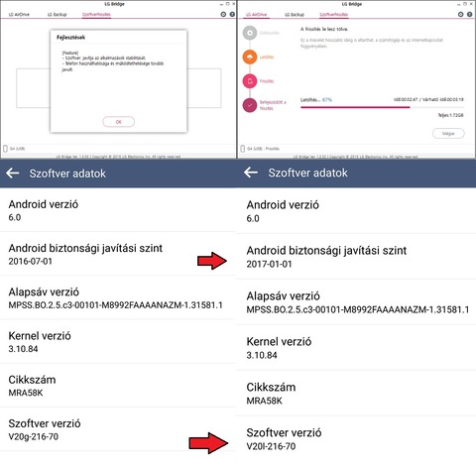This screenshot has height=467, width=476.
Task: Click orange Letöltés download step icon
Action: (x=250, y=57)
